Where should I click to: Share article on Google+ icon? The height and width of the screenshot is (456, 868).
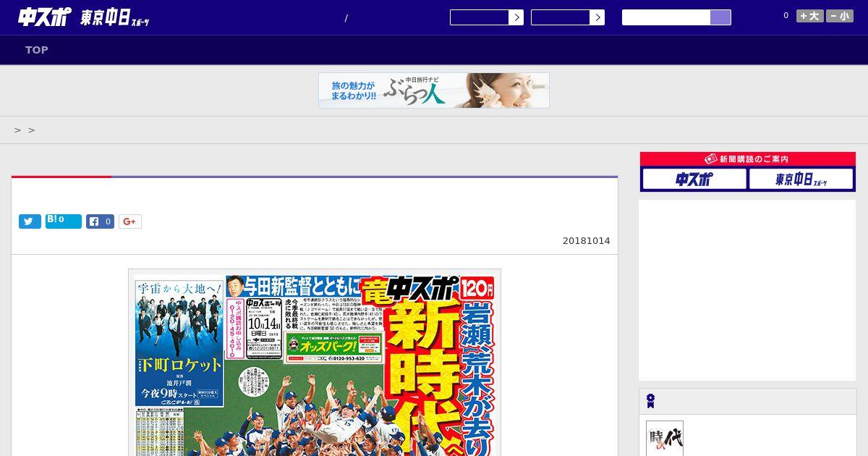pos(130,221)
